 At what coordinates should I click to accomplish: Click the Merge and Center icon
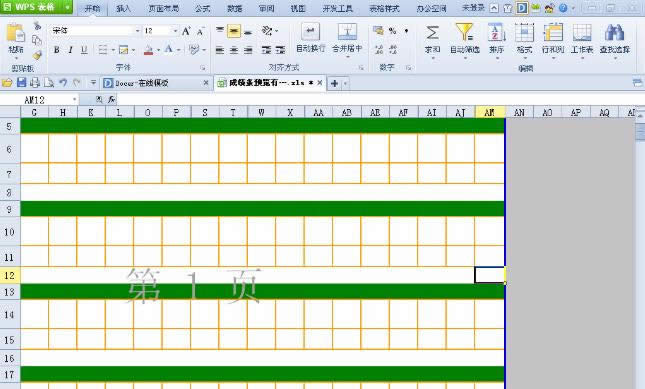click(347, 32)
